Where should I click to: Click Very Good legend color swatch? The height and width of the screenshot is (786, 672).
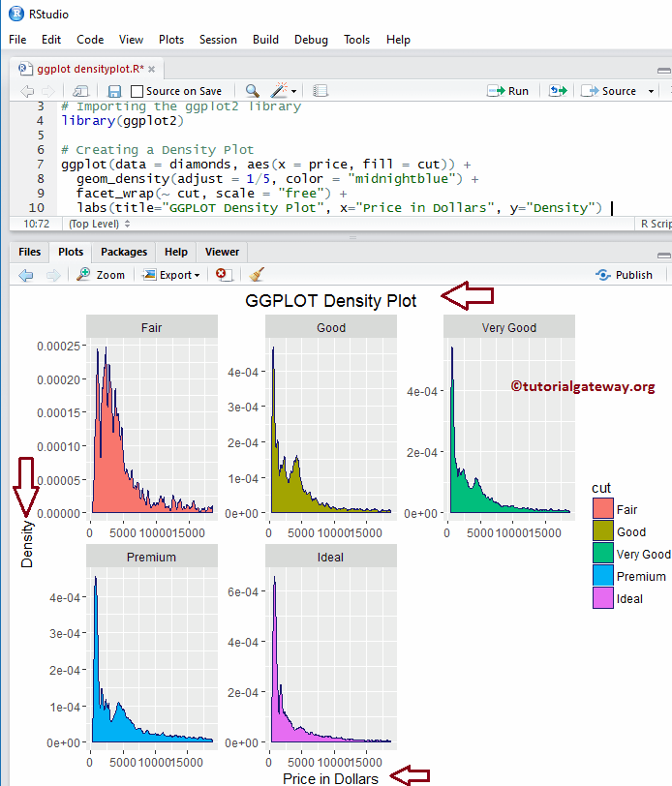603,553
